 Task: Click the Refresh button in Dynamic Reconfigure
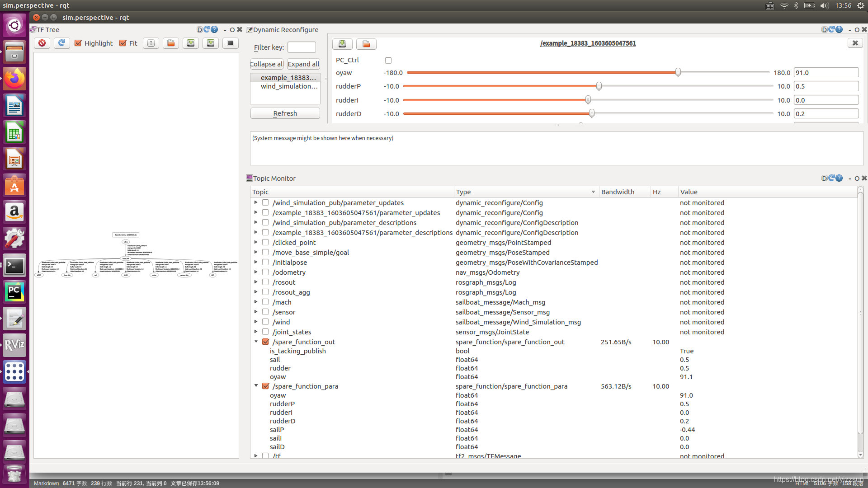click(284, 113)
